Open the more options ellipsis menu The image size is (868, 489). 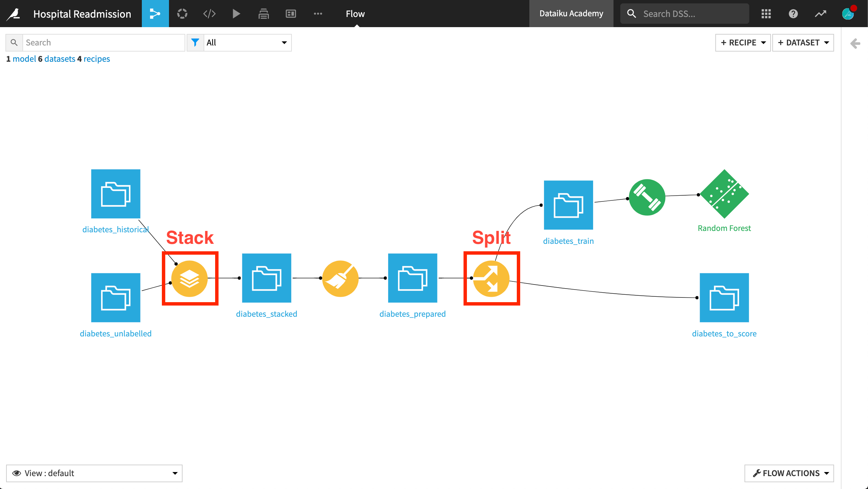(318, 14)
